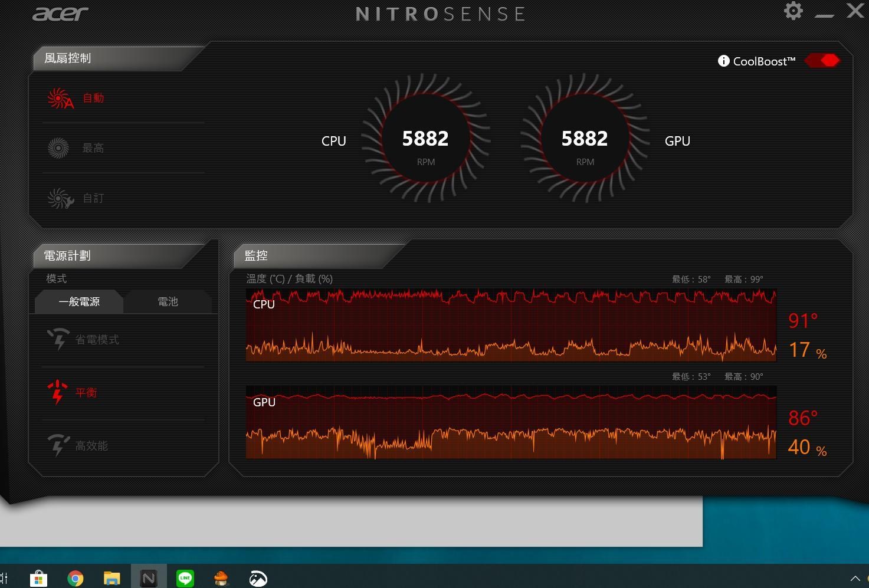The width and height of the screenshot is (869, 588).
Task: Click CPU temperature value 91°
Action: 803,321
